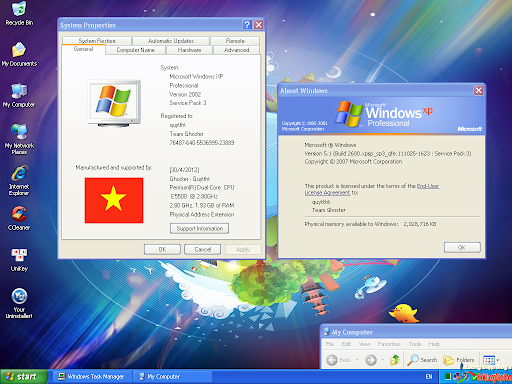Toggle the Folders pane button

[x=459, y=360]
